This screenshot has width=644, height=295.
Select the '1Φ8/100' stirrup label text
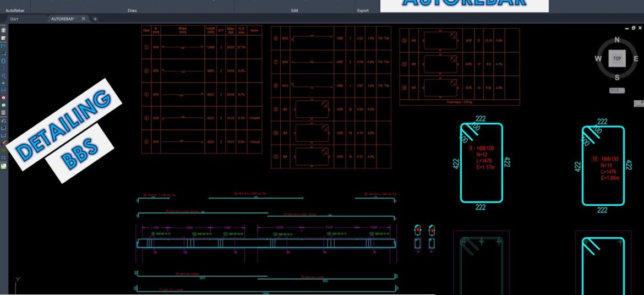pyautogui.click(x=486, y=148)
